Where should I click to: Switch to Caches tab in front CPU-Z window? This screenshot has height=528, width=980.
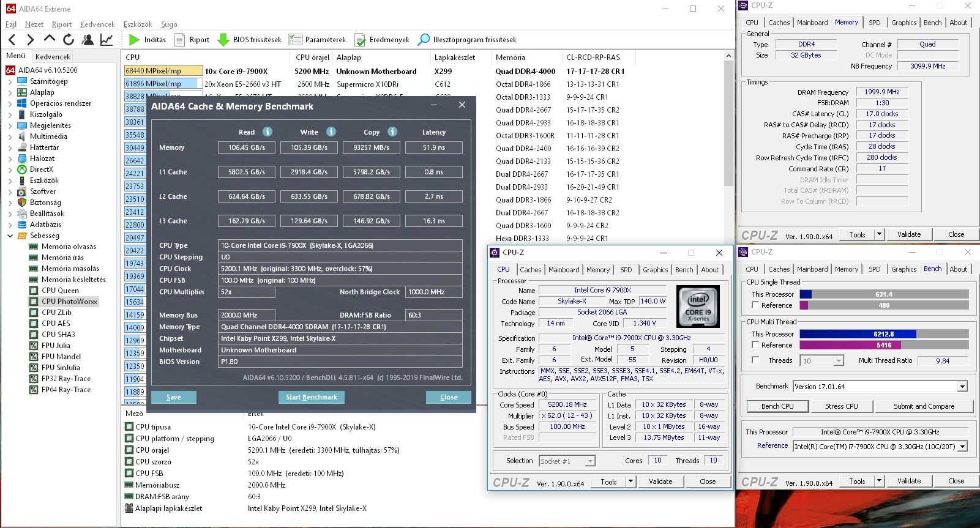[531, 270]
